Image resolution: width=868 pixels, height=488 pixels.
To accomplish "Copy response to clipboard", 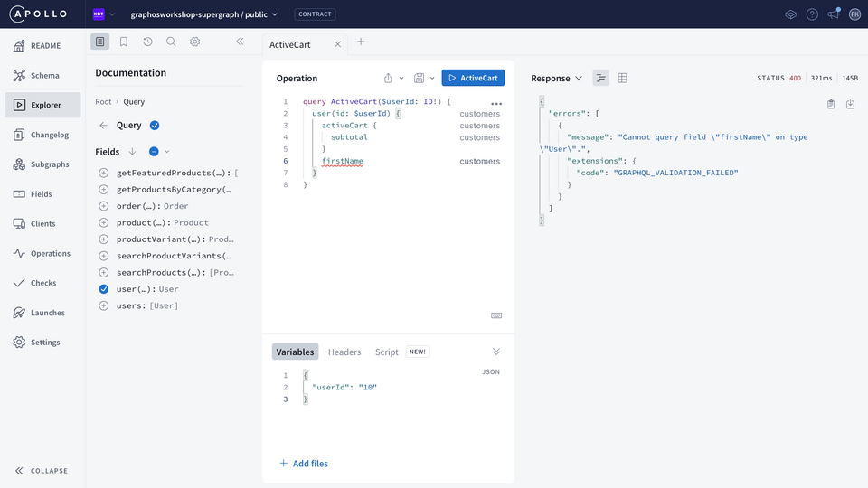I will [831, 104].
